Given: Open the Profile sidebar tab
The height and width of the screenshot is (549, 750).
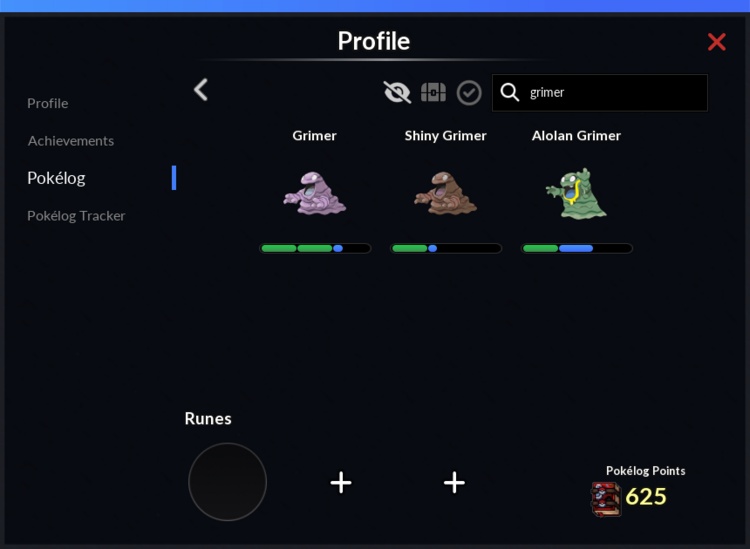Looking at the screenshot, I should (48, 103).
